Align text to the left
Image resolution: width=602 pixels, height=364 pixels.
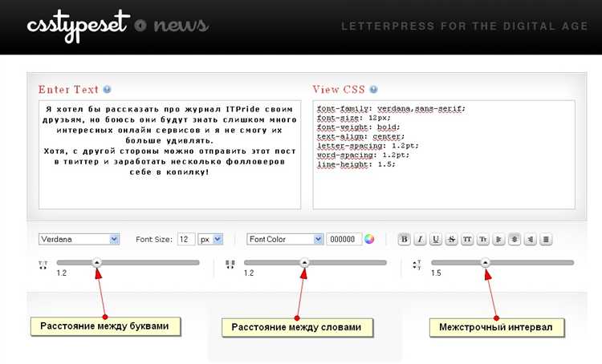tap(498, 239)
